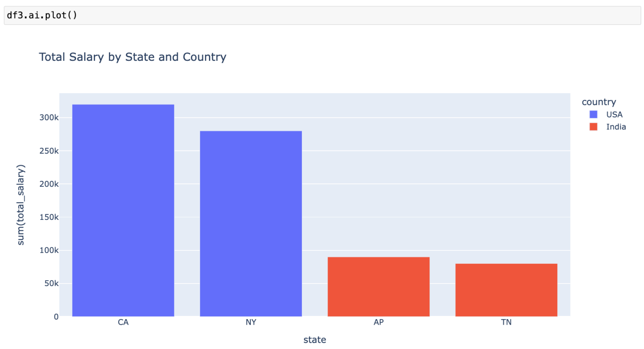644x349 pixels.
Task: Click the red AP bar
Action: (378, 286)
